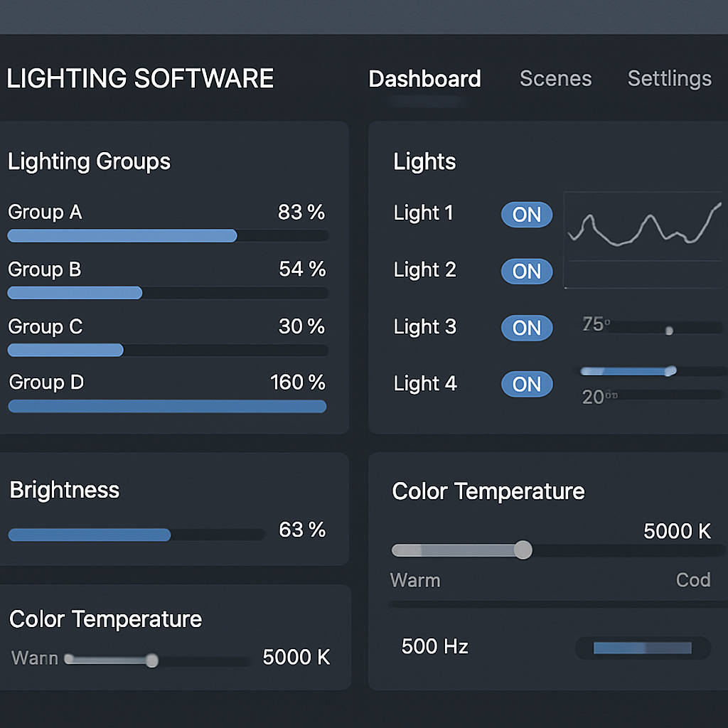Select the Dashboard tab
This screenshot has width=728, height=728.
[x=424, y=79]
